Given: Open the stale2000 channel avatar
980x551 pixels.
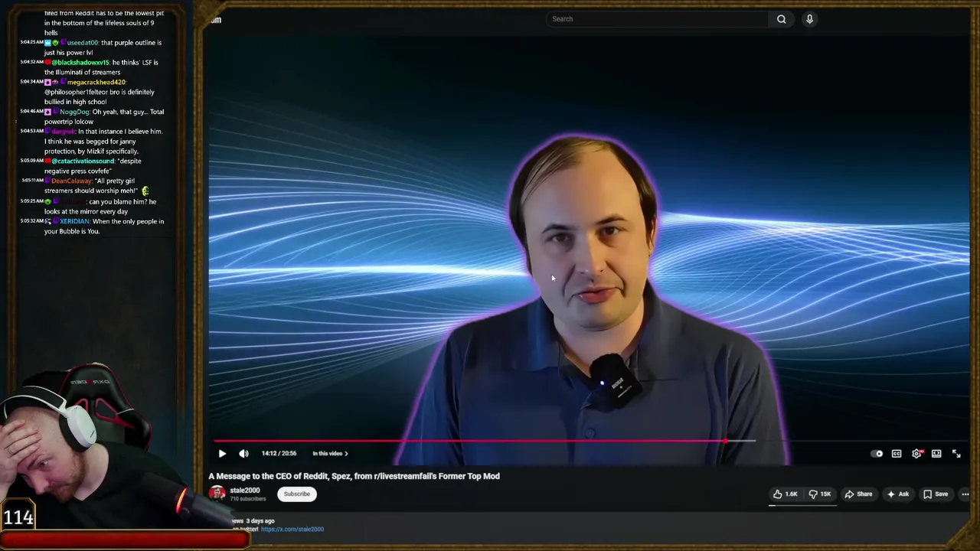Looking at the screenshot, I should point(217,494).
